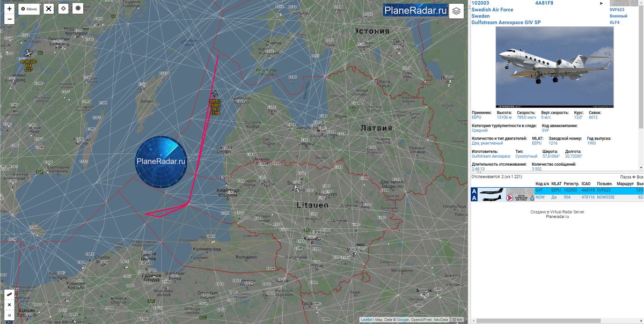
Task: Sort list by Позывн. column header
Action: tap(605, 183)
